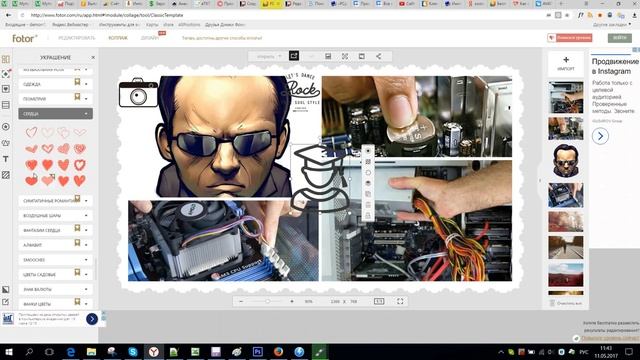Screen dimensions: 640x360
Task: Click the zoom slider handle
Action: pyautogui.click(x=267, y=301)
